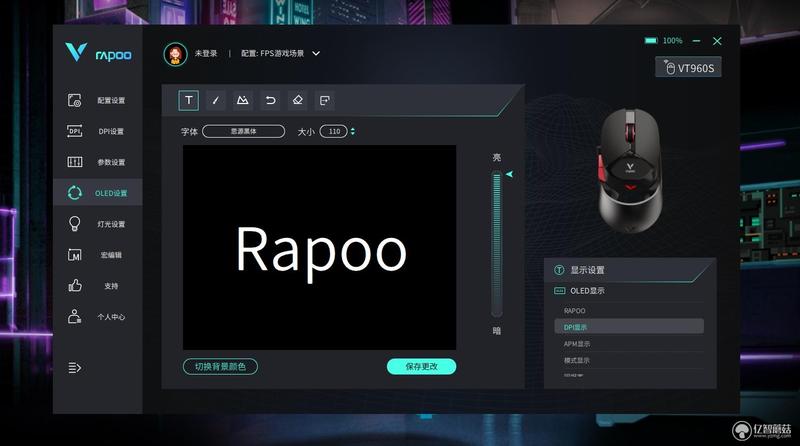Click the 配置设置 gear-page icon
Image resolution: width=800 pixels, height=446 pixels.
pos(74,101)
